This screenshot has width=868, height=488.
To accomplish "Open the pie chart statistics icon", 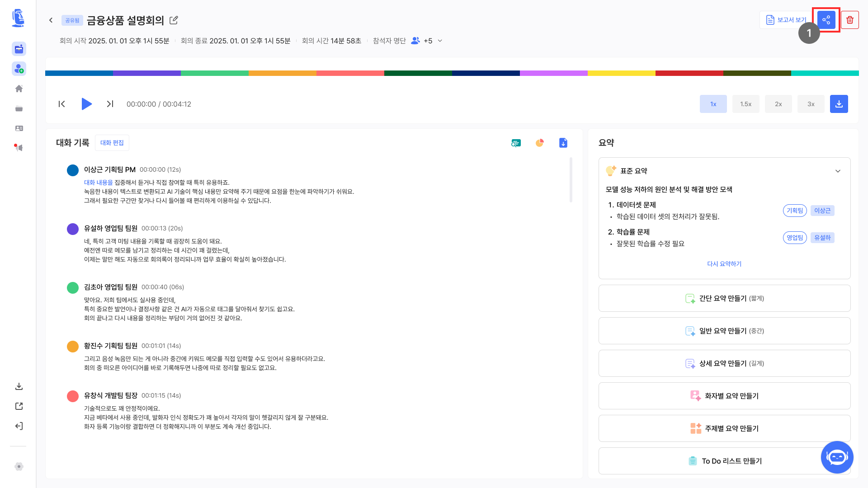I will tap(539, 143).
